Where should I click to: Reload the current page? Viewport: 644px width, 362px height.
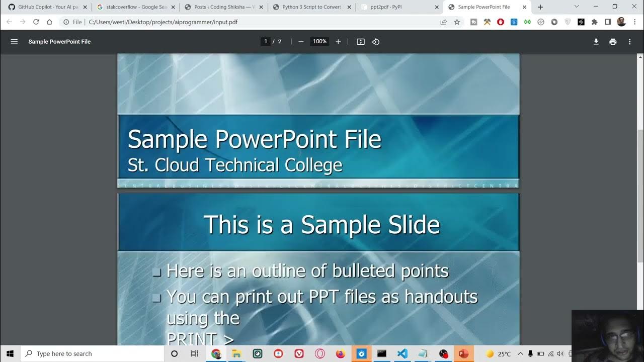36,22
